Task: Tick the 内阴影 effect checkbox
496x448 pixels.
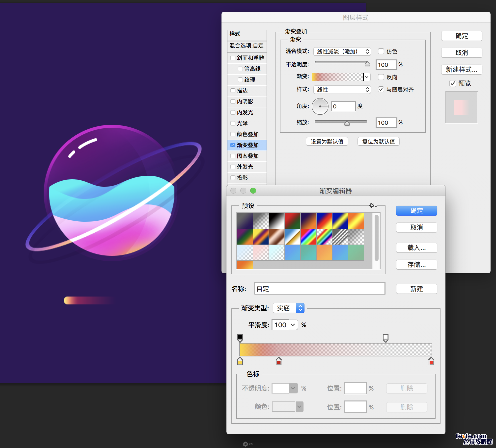Action: 233,101
